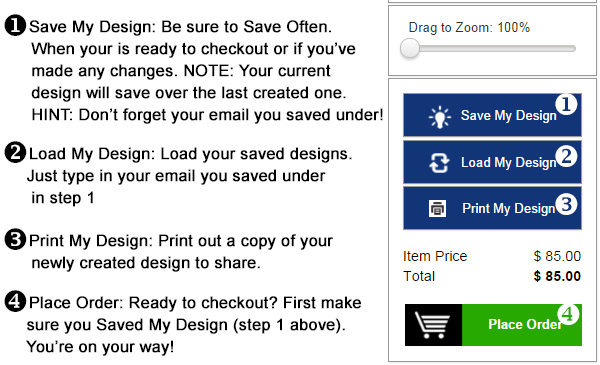This screenshot has width=600, height=365.
Task: Click the zoom slider handle
Action: pyautogui.click(x=410, y=49)
